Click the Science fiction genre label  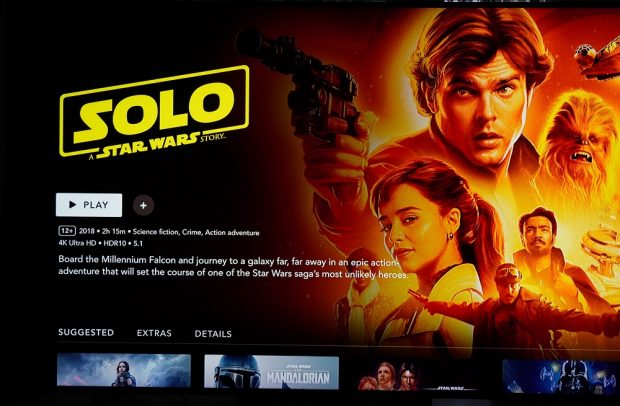point(155,232)
